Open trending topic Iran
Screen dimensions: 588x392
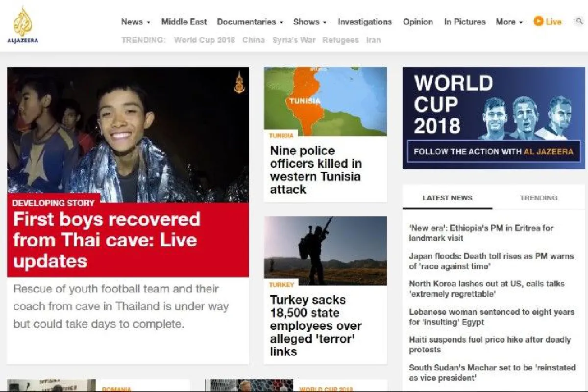(x=373, y=40)
